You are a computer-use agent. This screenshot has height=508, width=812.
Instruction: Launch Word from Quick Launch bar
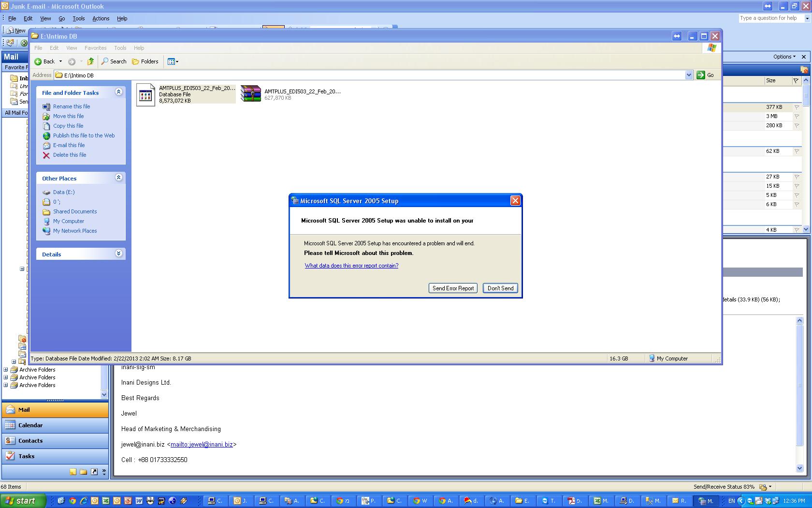139,501
